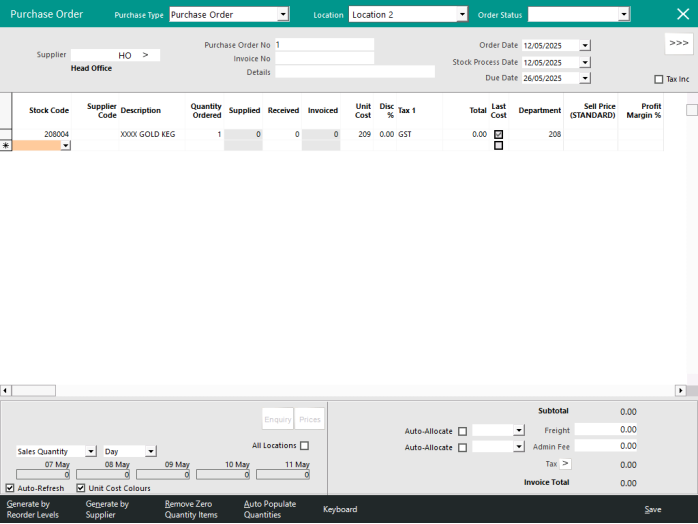Image resolution: width=698 pixels, height=524 pixels.
Task: Click the Sell Price (STANDARD) column header
Action: 592,110
